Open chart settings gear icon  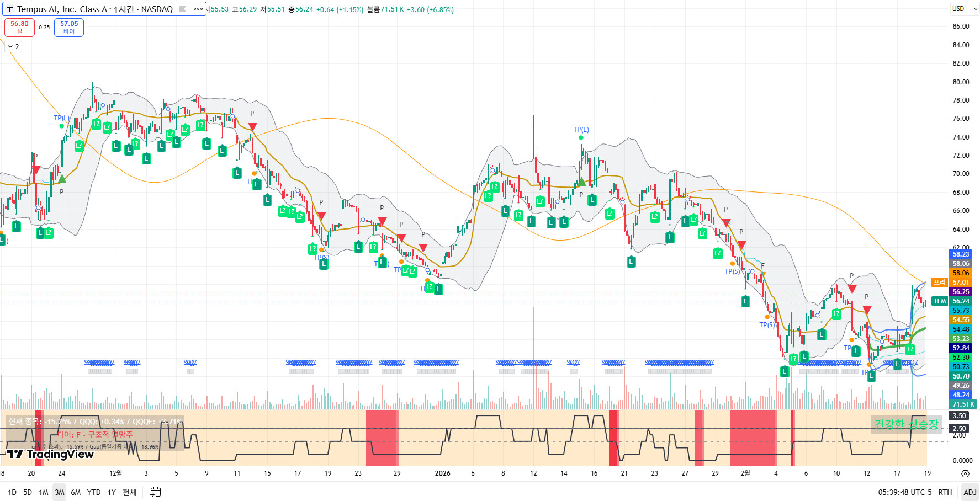coord(965,473)
